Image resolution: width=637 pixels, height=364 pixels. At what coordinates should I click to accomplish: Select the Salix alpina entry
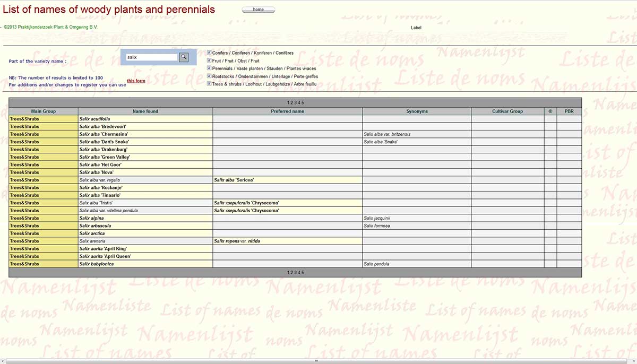92,218
